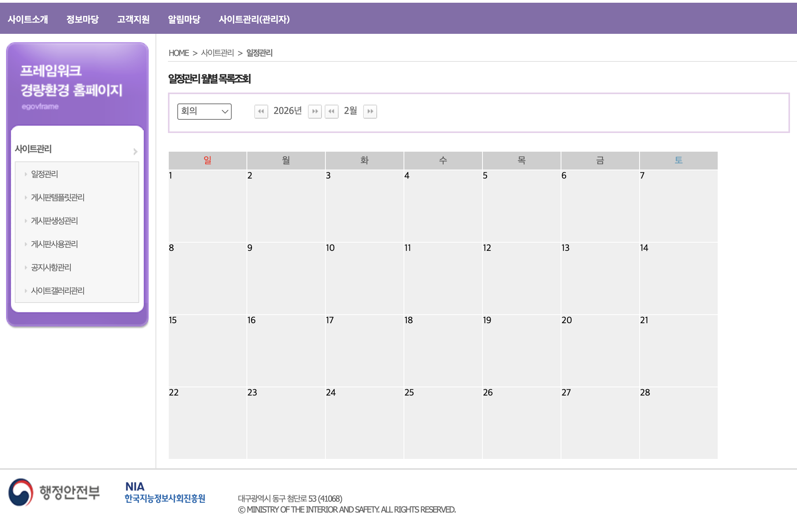Viewport: 797px width, 532px height.
Task: Go to previous year arrow button
Action: click(x=261, y=112)
